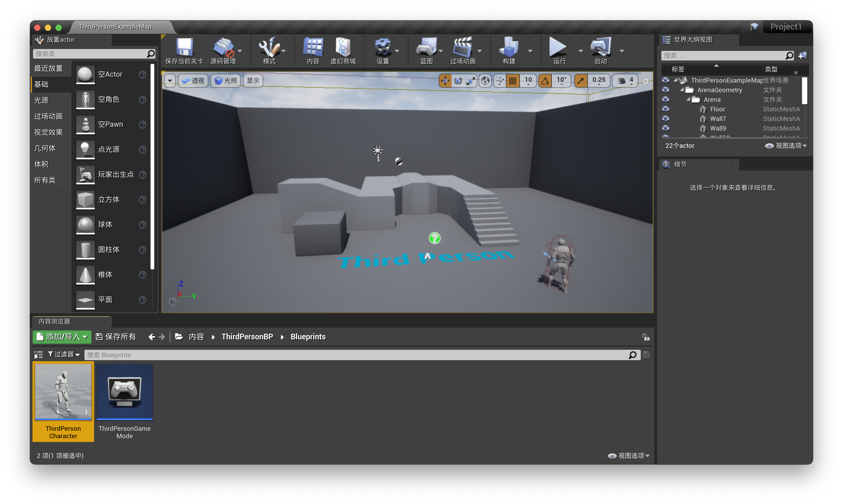Image resolution: width=843 pixels, height=504 pixels.
Task: Toggle grid snapping icon
Action: pos(513,81)
